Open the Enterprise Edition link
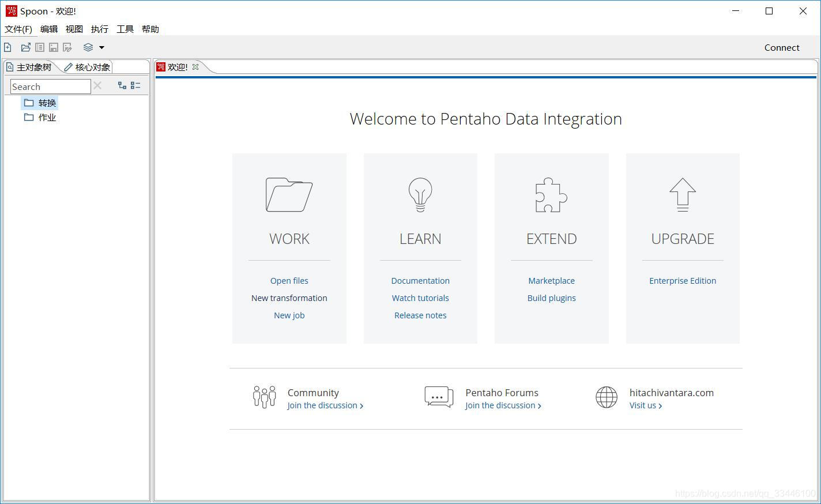 pyautogui.click(x=683, y=281)
